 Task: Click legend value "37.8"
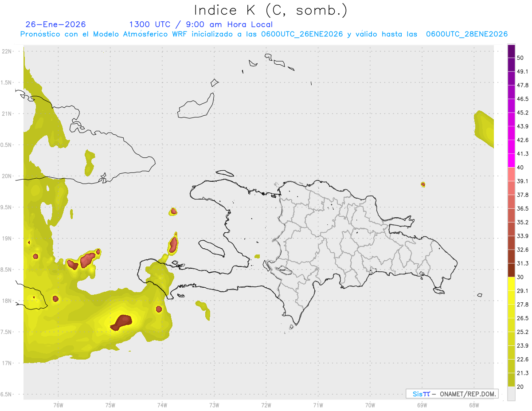pos(522,195)
